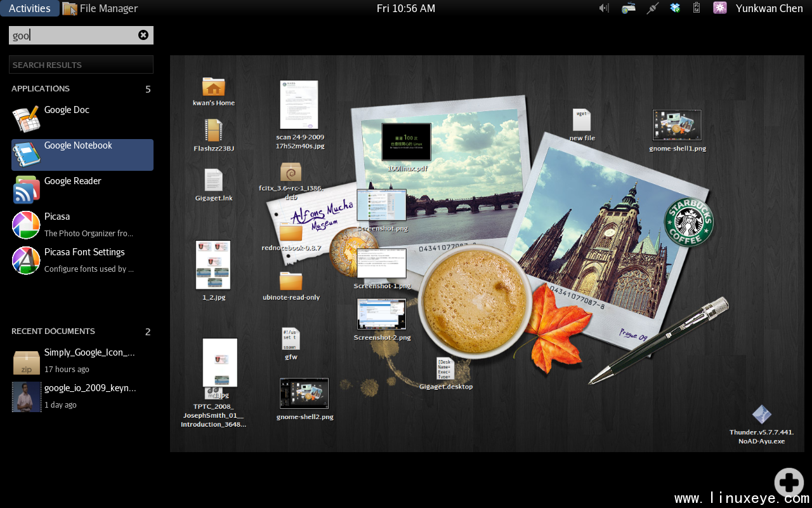Open the Picasa Font Settings icon
This screenshot has width=812, height=508.
point(26,262)
